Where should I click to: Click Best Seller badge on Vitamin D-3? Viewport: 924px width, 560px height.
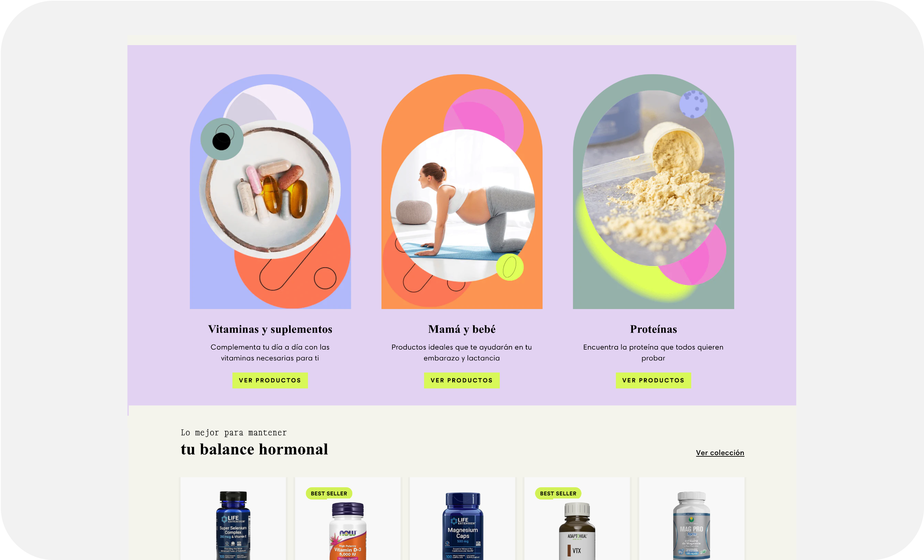coord(329,493)
